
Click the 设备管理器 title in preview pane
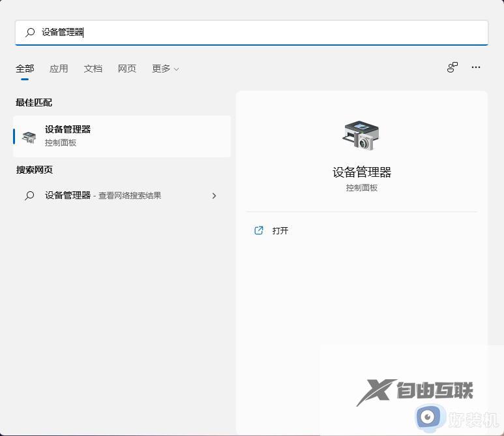pos(362,172)
